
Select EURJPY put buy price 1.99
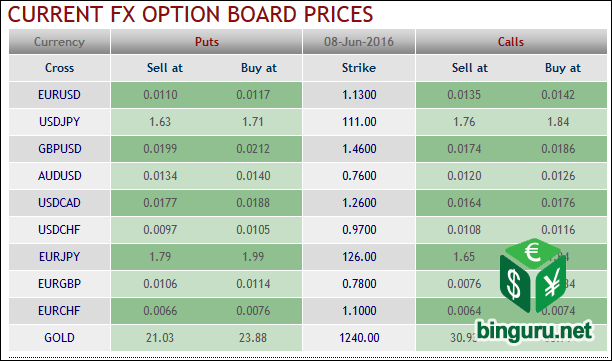coord(253,256)
